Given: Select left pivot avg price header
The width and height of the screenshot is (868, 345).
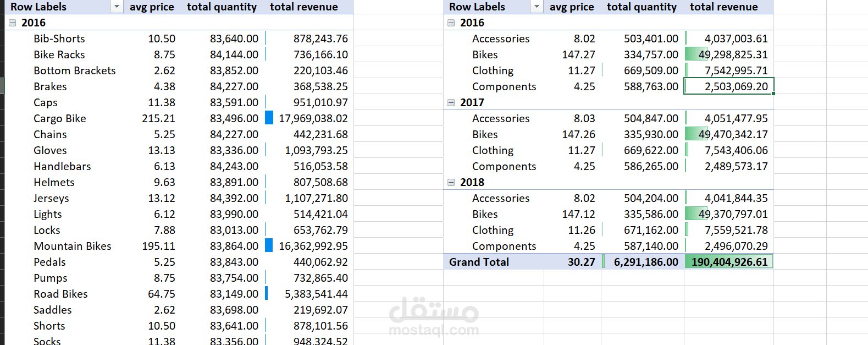Looking at the screenshot, I should click(152, 7).
